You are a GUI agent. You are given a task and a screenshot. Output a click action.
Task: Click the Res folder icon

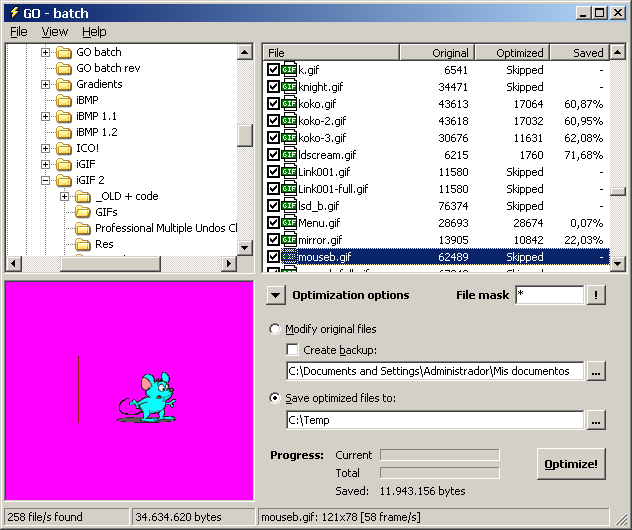(x=83, y=244)
